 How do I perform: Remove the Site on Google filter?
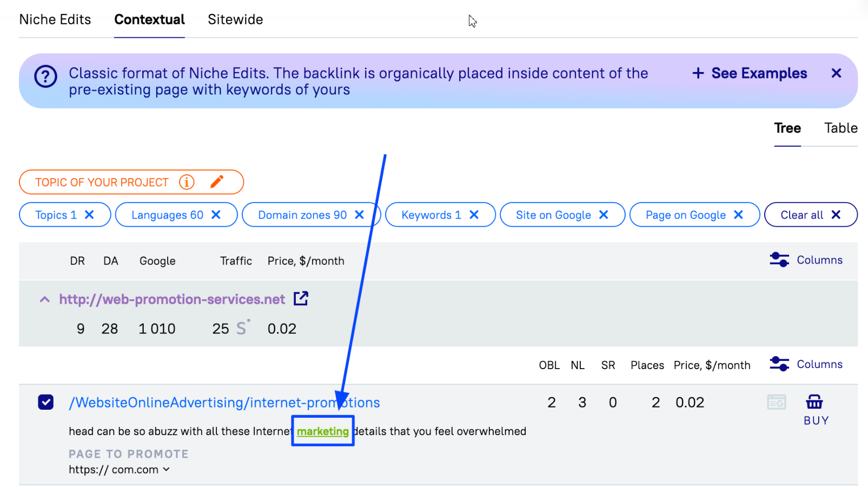tap(604, 215)
